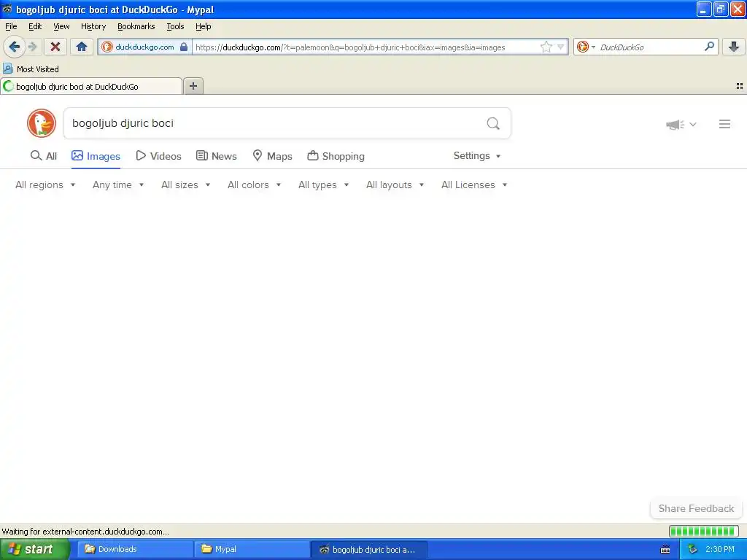Open the Bookmarks menu
The image size is (747, 560).
(136, 26)
